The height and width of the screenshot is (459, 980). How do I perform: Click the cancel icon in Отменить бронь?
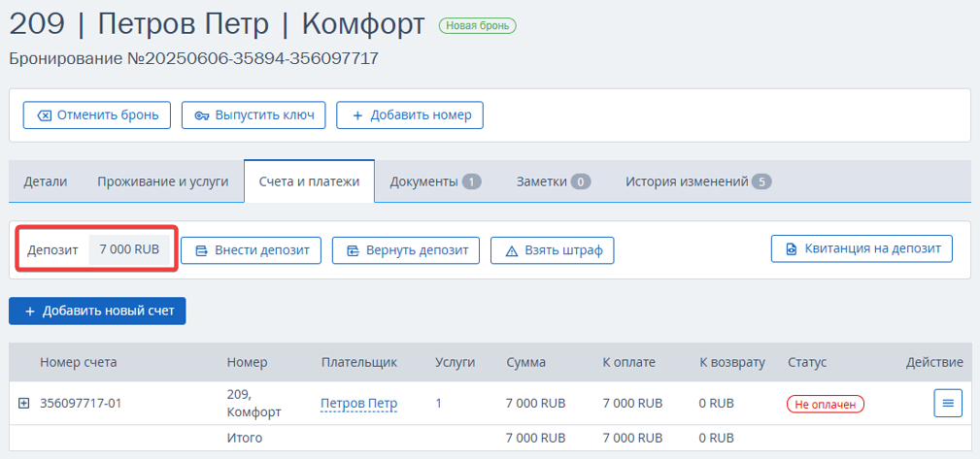[45, 115]
